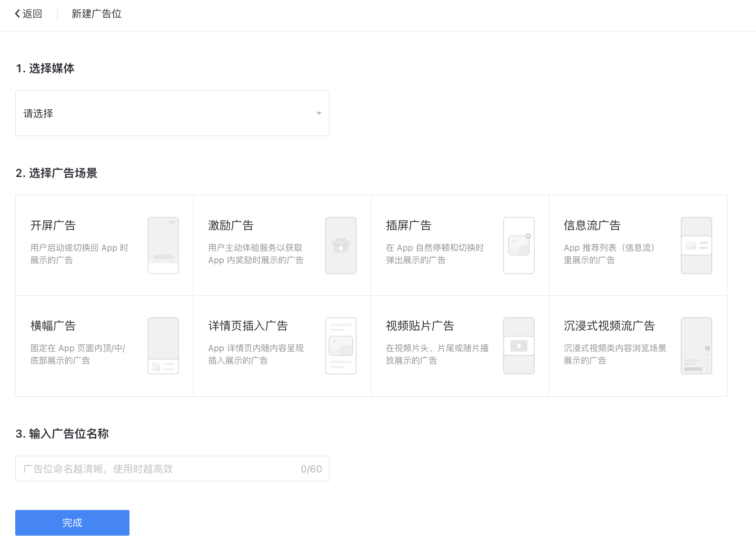Select the 详情页插入广告 page illustration

341,346
